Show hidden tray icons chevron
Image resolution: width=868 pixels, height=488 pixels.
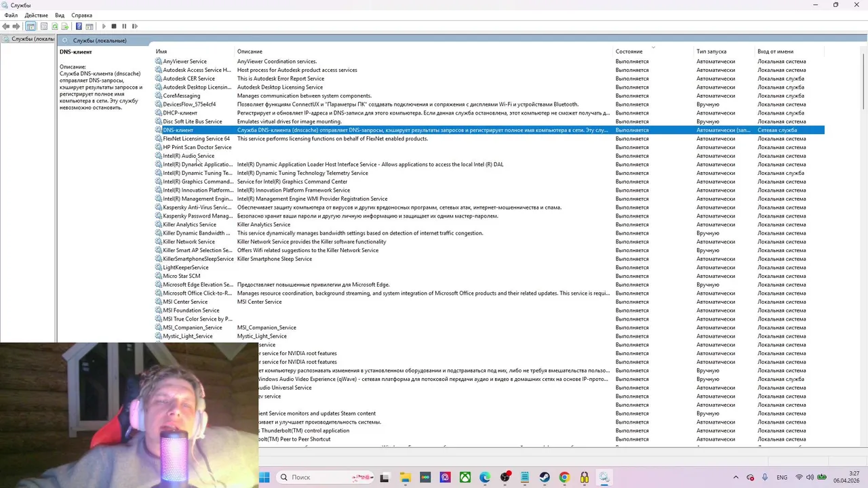tap(737, 477)
